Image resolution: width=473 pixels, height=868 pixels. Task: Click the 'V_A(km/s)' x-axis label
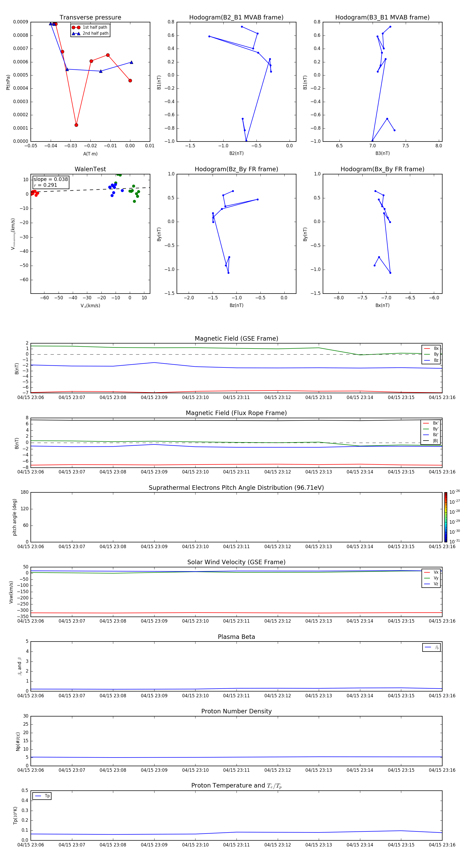tap(90, 306)
